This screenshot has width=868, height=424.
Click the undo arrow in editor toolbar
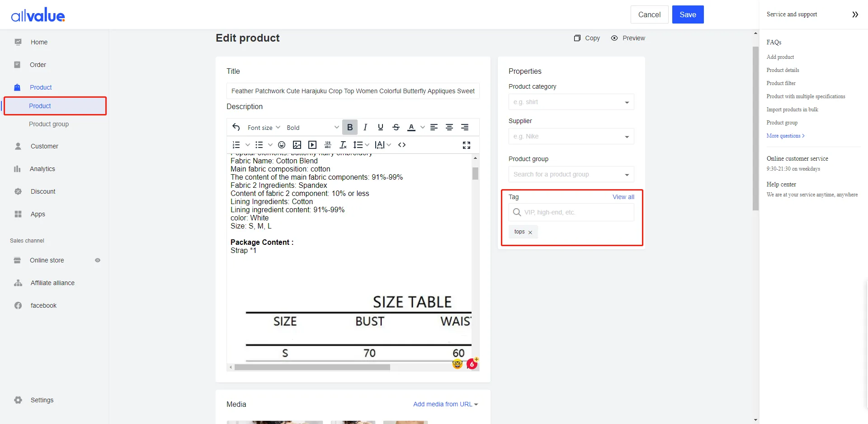click(236, 127)
